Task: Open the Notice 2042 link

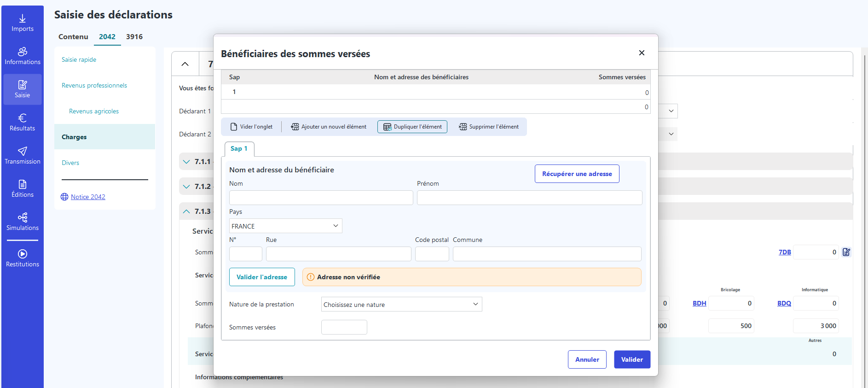Action: click(88, 197)
